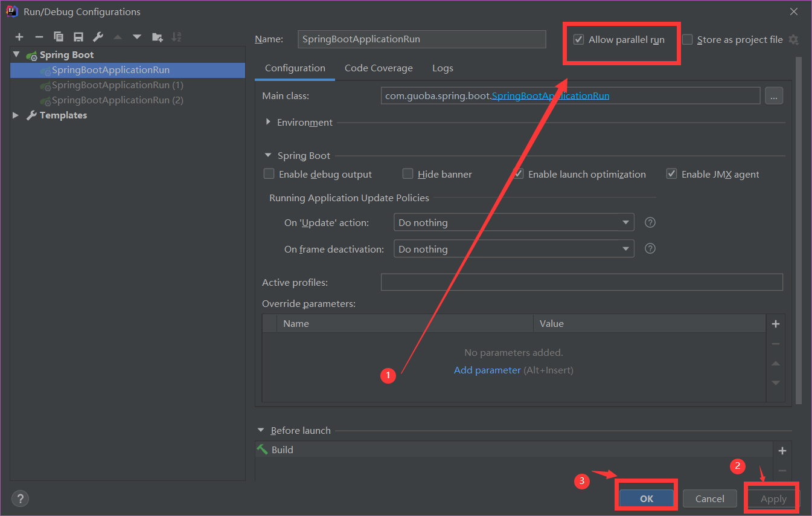Add new configuration with plus icon
This screenshot has height=516, width=812.
19,37
